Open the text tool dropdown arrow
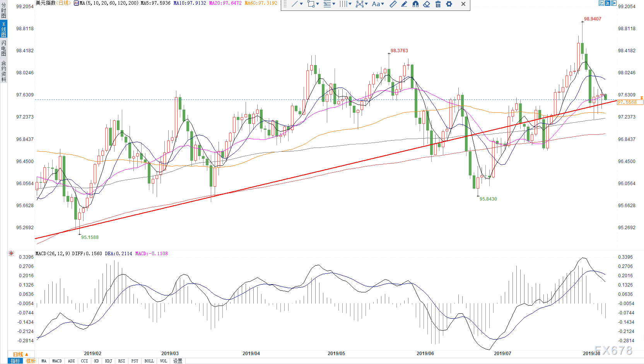This screenshot has width=644, height=364. 383,4
